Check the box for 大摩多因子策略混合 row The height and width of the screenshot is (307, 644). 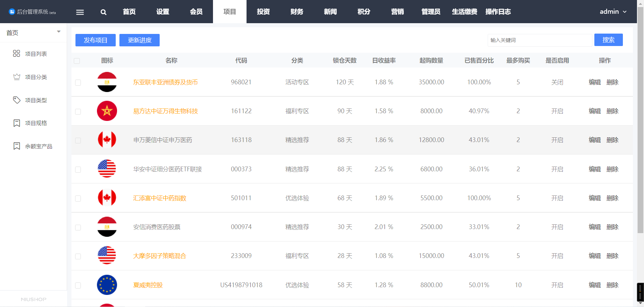(78, 256)
